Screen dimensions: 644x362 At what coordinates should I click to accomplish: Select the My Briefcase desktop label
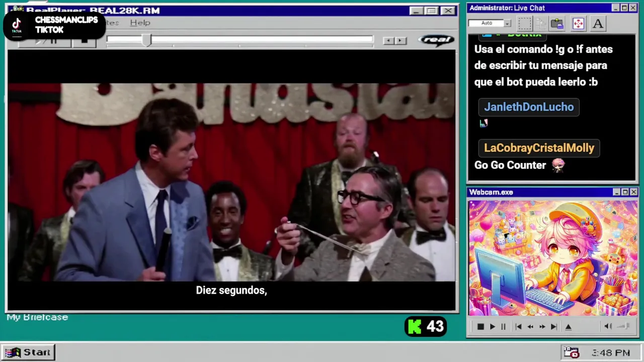pos(37,317)
